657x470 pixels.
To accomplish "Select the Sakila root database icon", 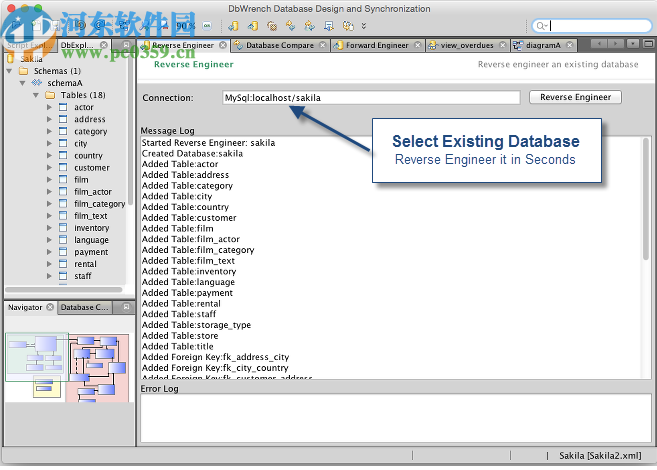I will (10, 59).
